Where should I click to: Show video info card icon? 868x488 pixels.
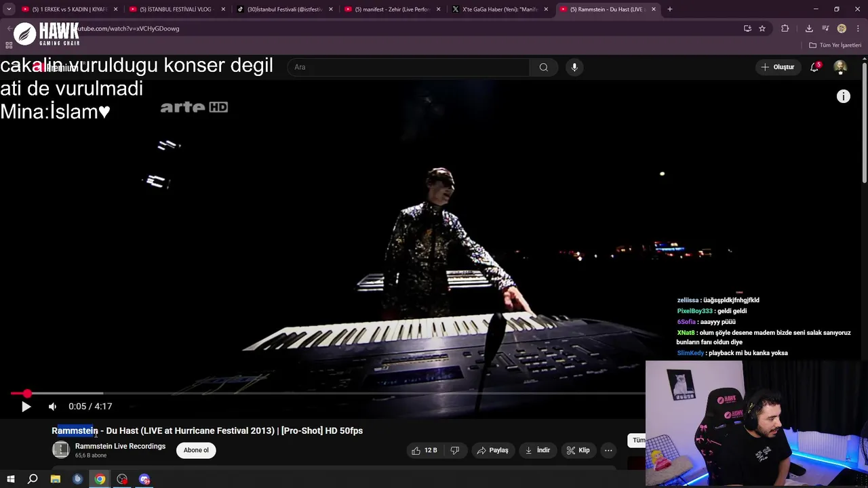point(844,96)
